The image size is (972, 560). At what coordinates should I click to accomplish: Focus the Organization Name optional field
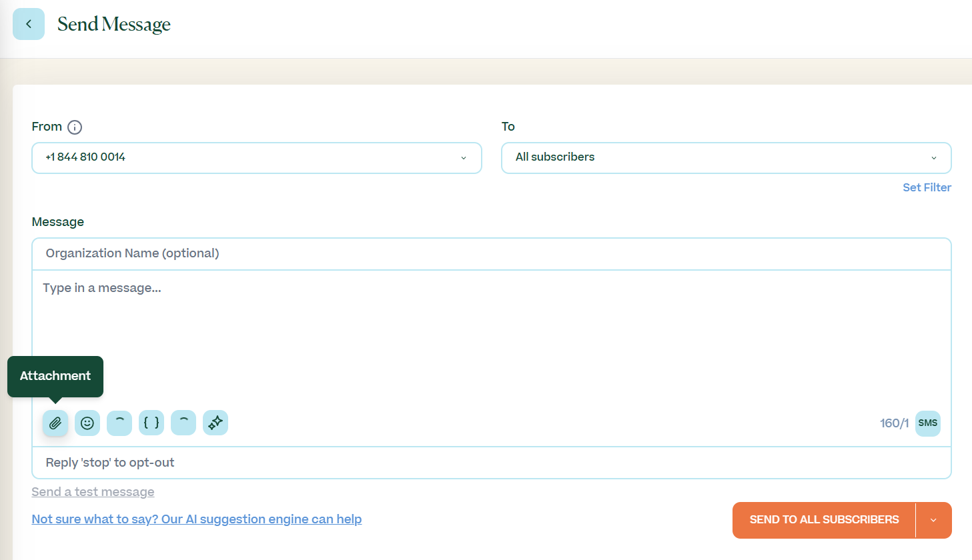pyautogui.click(x=492, y=253)
